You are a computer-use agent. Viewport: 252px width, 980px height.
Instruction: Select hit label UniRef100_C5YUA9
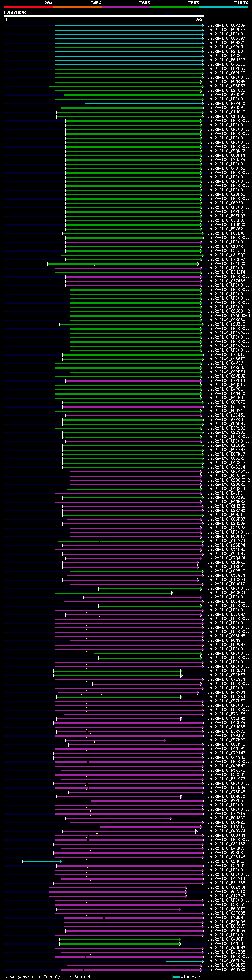click(226, 69)
